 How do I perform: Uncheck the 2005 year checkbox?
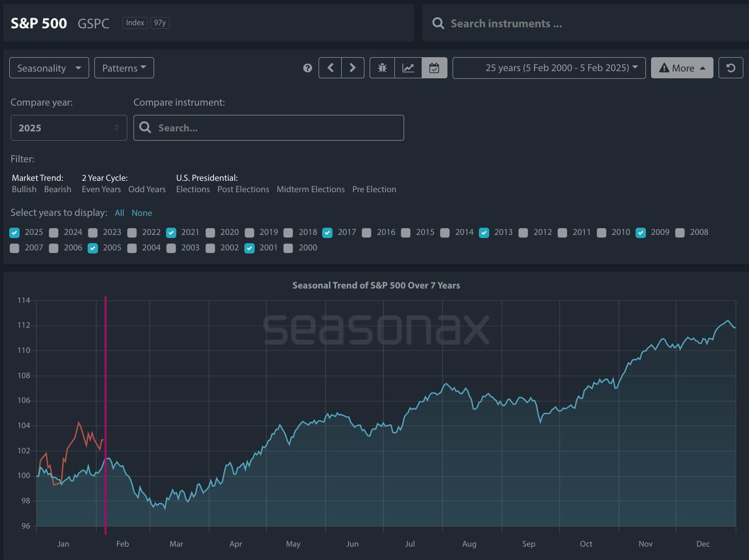click(x=93, y=248)
